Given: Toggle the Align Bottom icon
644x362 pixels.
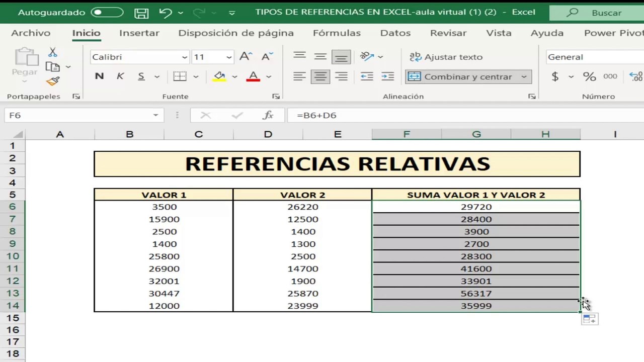Looking at the screenshot, I should [x=341, y=57].
